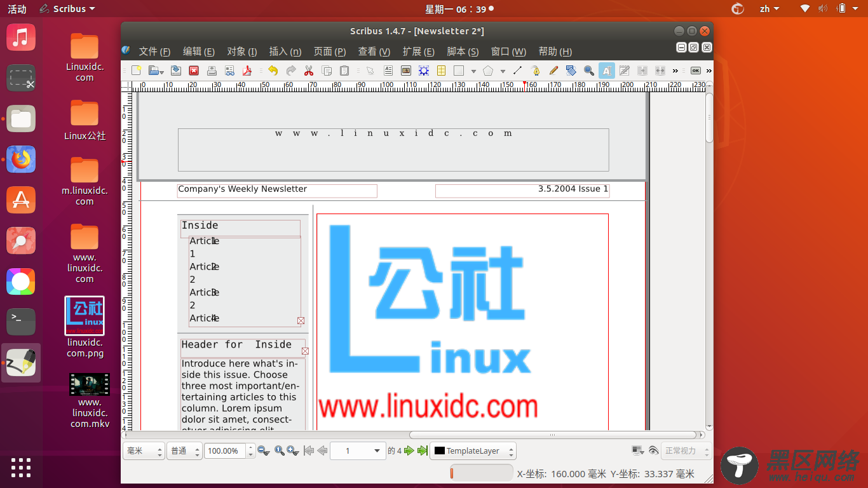Click the horizontal scrollbar below the canvas

[553, 435]
